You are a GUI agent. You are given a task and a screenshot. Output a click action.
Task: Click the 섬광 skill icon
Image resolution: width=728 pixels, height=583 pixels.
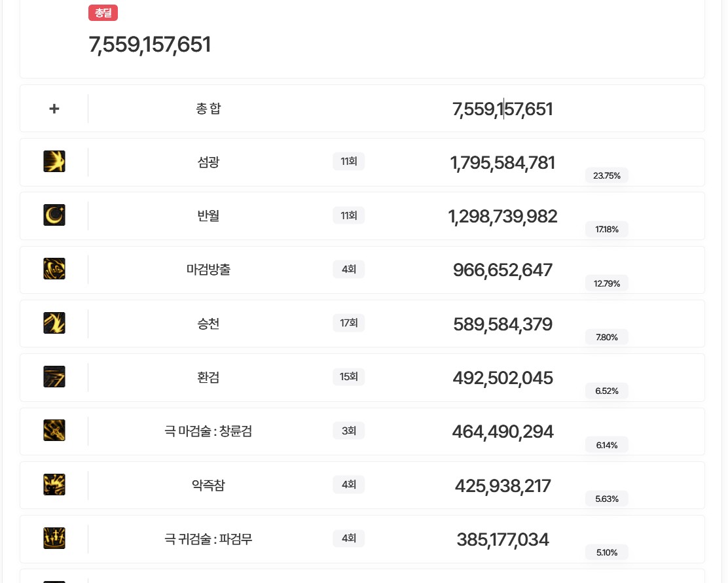tap(54, 162)
